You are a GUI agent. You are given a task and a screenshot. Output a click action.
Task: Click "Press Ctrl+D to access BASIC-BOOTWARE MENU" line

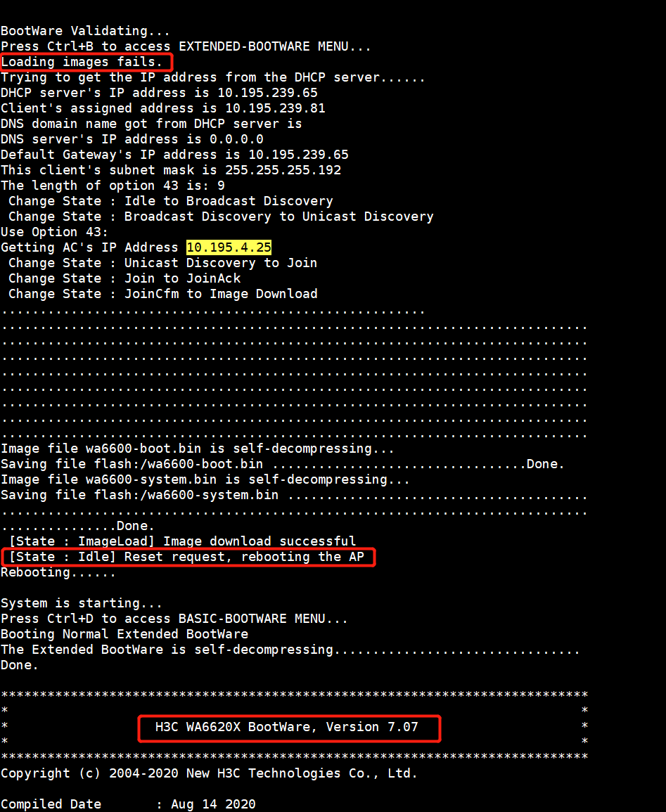tap(174, 619)
